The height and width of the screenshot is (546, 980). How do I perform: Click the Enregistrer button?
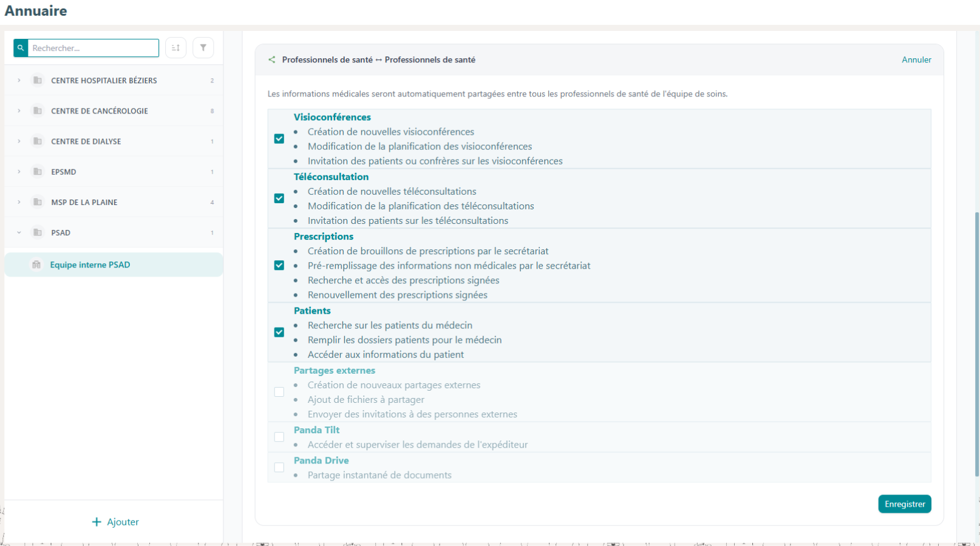905,504
